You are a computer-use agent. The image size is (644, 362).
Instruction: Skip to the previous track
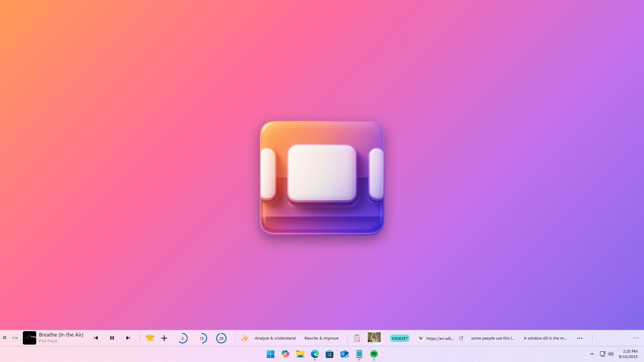96,338
